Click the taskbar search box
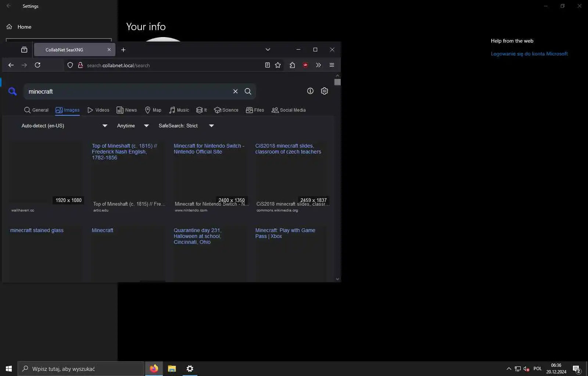588x376 pixels. [x=80, y=369]
